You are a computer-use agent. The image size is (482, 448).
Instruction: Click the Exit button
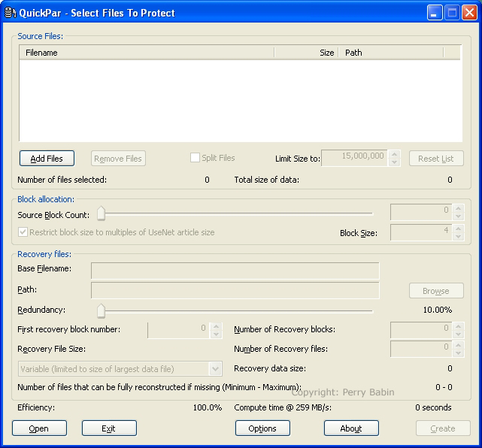109,428
